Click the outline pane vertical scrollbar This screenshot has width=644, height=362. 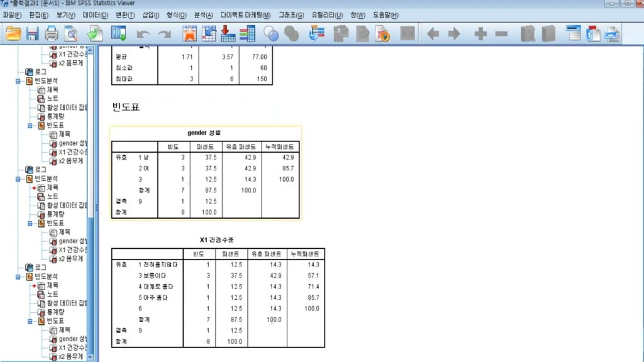click(x=91, y=189)
